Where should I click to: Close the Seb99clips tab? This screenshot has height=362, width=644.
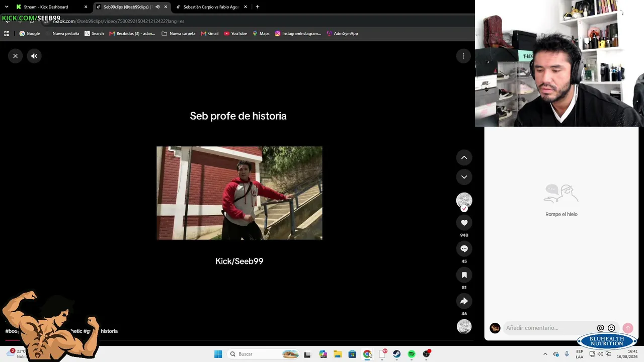(166, 7)
